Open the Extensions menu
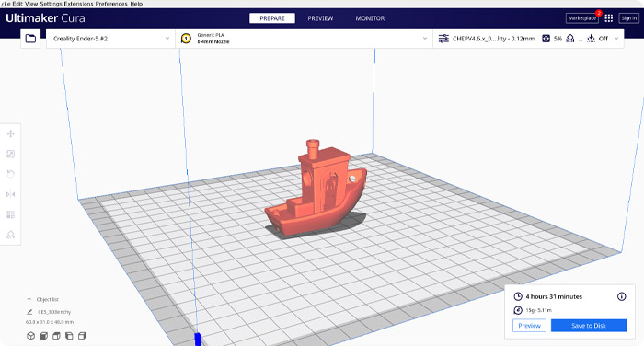Screen dimensions: 644x346 [x=78, y=4]
